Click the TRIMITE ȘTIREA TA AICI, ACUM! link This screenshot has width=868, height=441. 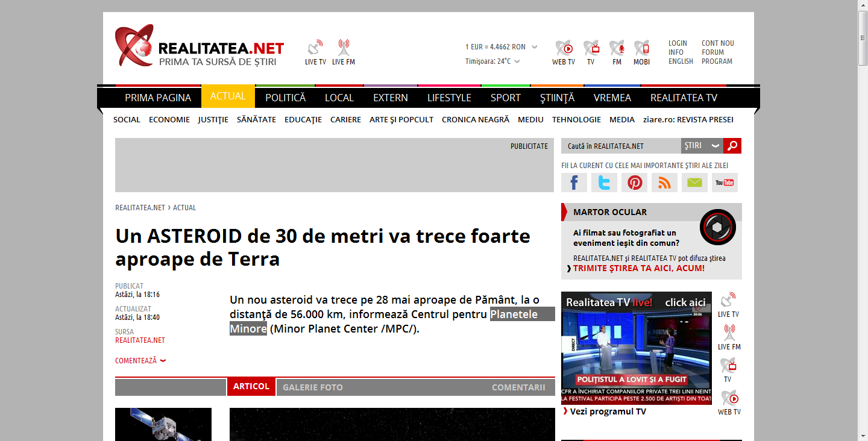[x=638, y=268]
